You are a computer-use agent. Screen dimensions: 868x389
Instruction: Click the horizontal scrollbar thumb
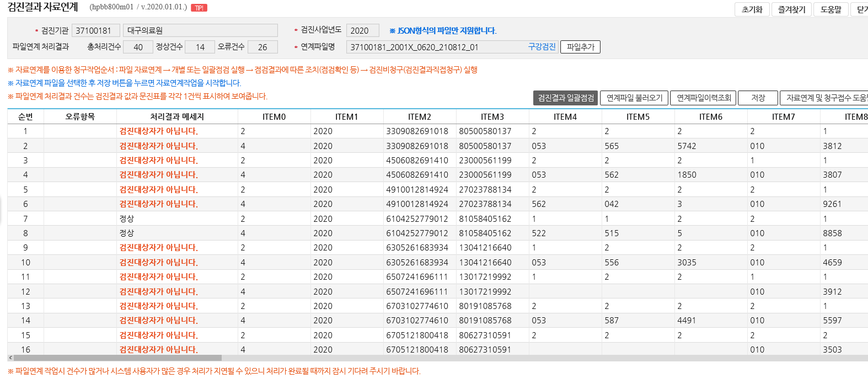point(117,358)
